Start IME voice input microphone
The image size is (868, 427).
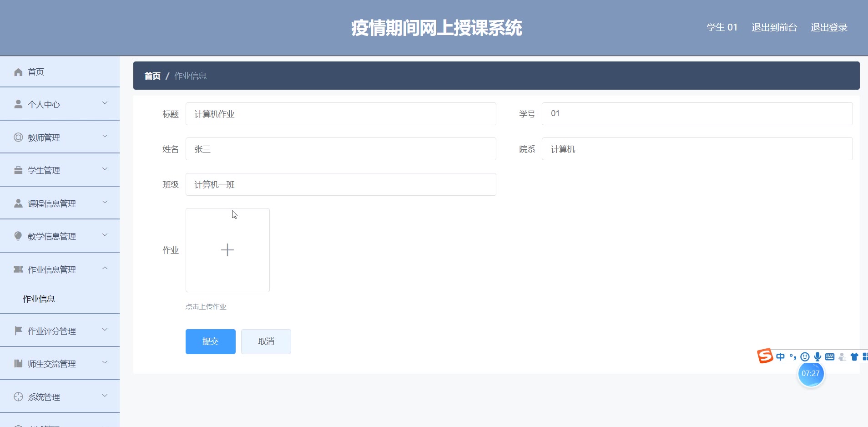818,357
